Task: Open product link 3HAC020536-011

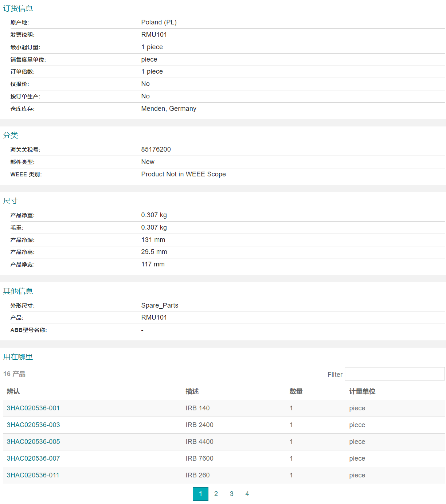Action: [33, 475]
